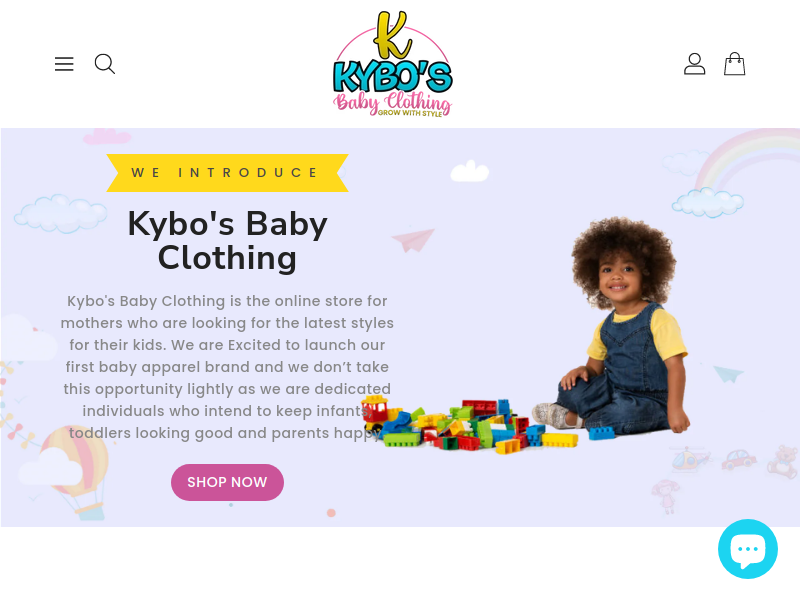This screenshot has width=800, height=600.
Task: Click the yellow WE INTRODUCE ribbon
Action: coord(228,173)
